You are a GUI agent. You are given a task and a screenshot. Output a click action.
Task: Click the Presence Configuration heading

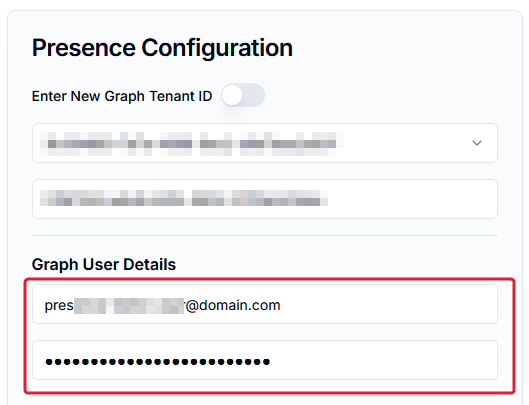[x=162, y=48]
